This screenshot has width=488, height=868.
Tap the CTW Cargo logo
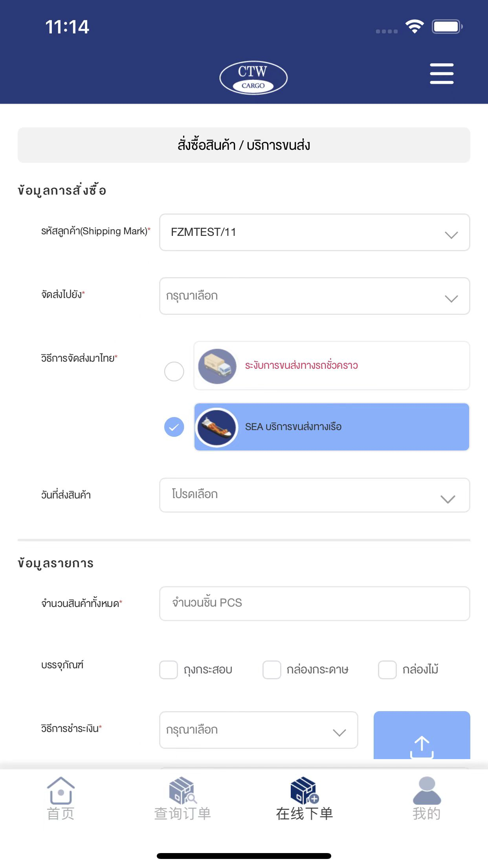point(253,77)
